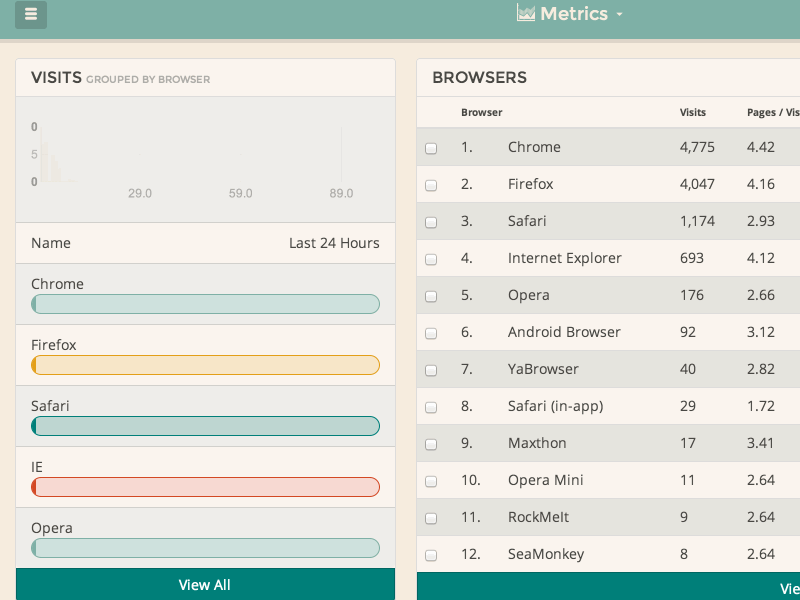Viewport: 800px width, 600px height.
Task: Click the Last 24 Hours column label
Action: (x=334, y=243)
